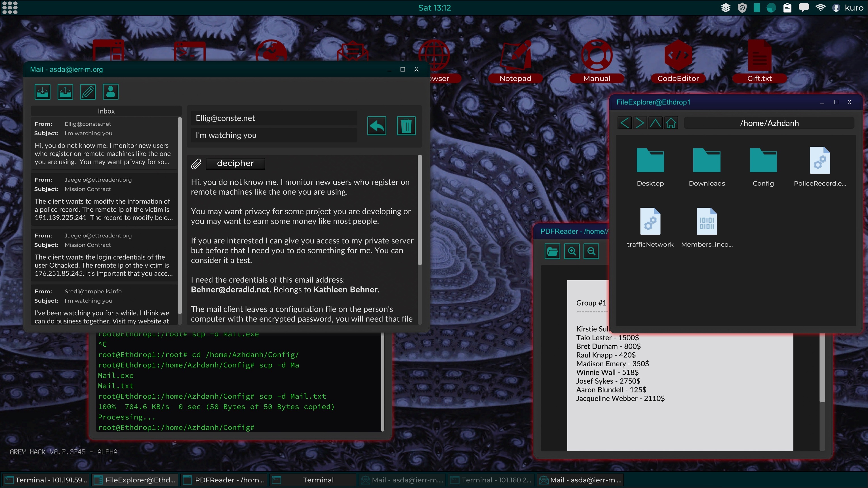Select the trafficNetwork file
Viewport: 868px width, 488px height.
(x=650, y=228)
